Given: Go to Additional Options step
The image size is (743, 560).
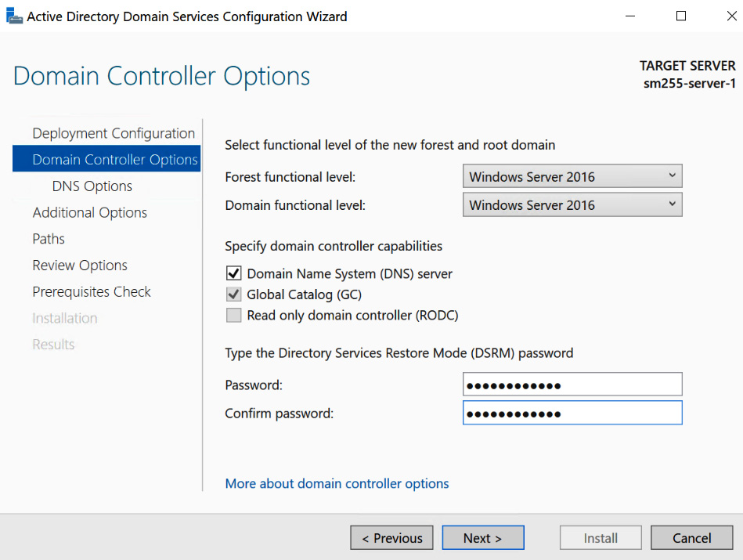Looking at the screenshot, I should coord(89,212).
